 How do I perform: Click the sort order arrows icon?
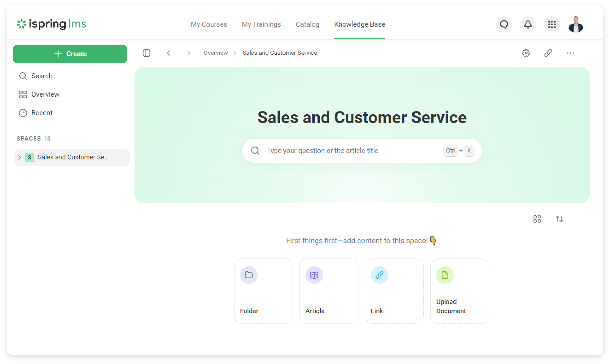pyautogui.click(x=559, y=219)
